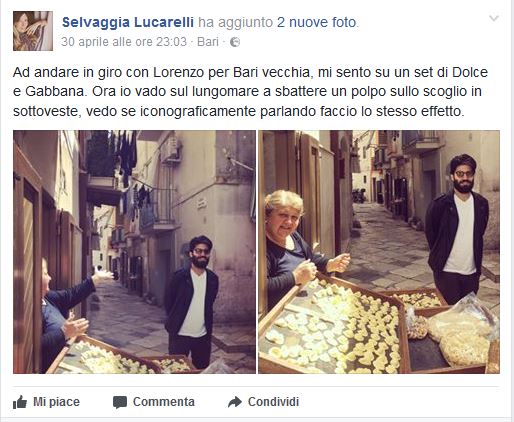
Task: Click the bearded man in the left photo
Action: tap(192, 300)
